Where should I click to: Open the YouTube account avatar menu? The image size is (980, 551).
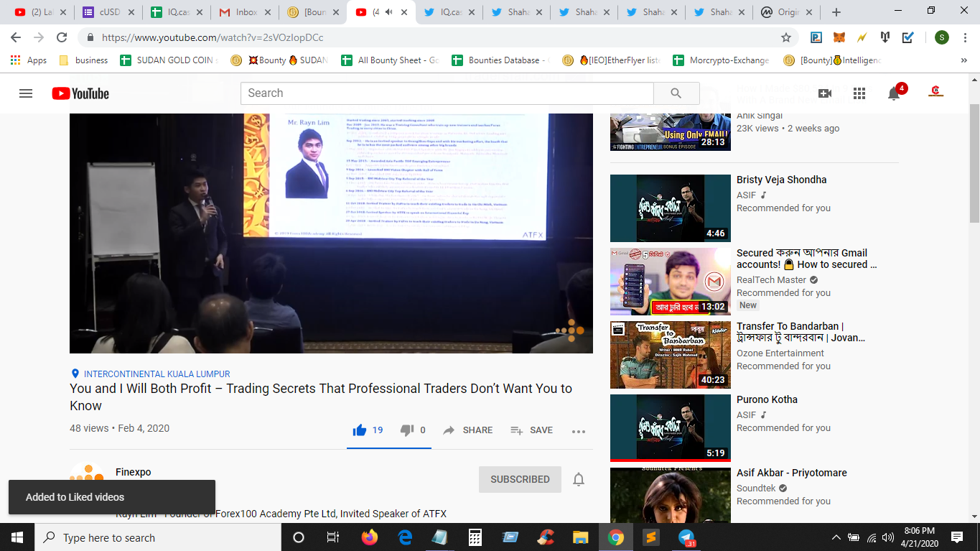935,93
